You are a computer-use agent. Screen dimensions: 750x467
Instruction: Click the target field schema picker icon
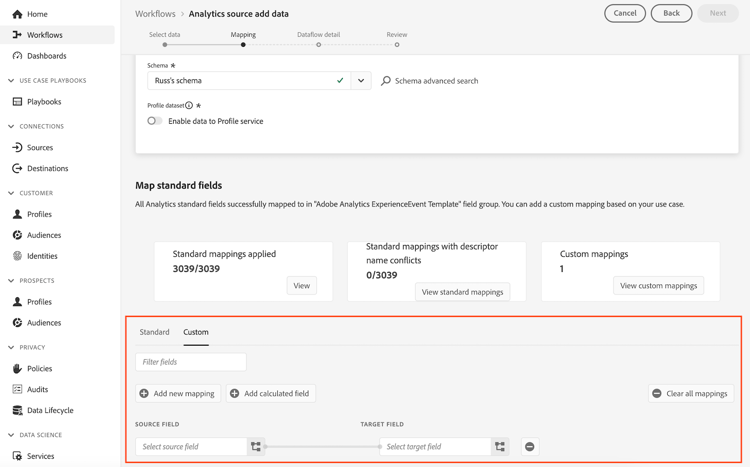pos(500,447)
